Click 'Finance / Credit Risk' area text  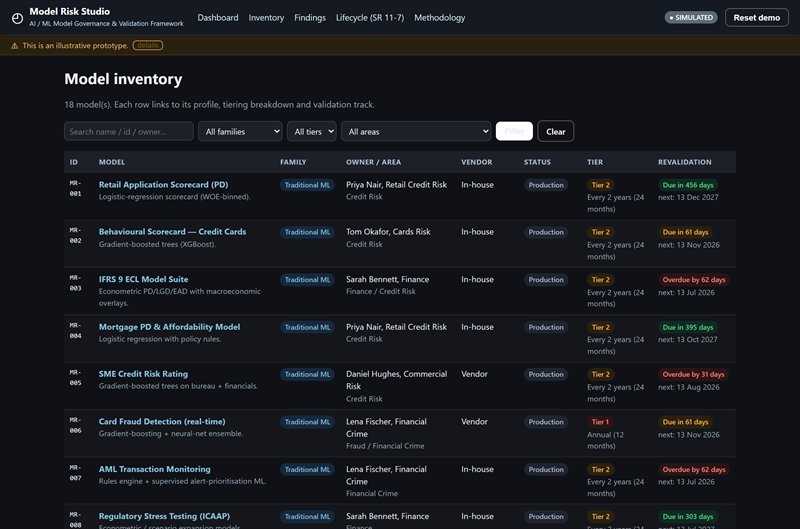381,291
